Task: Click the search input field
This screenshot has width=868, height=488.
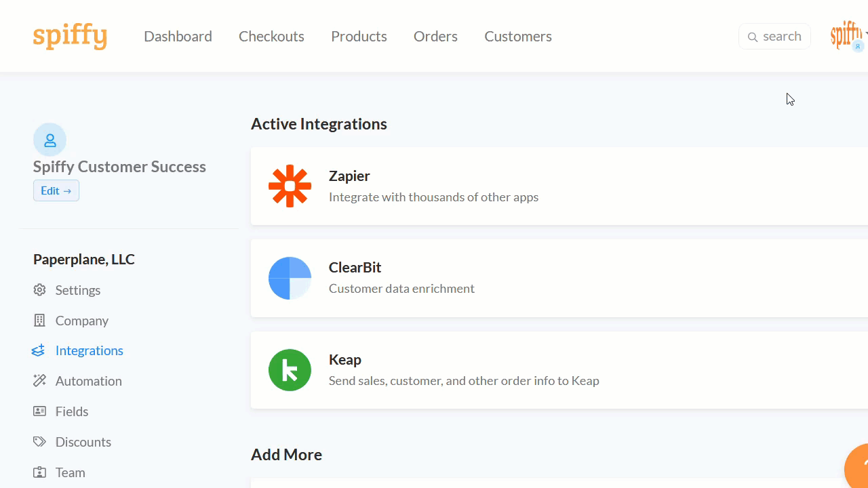Action: pyautogui.click(x=774, y=37)
